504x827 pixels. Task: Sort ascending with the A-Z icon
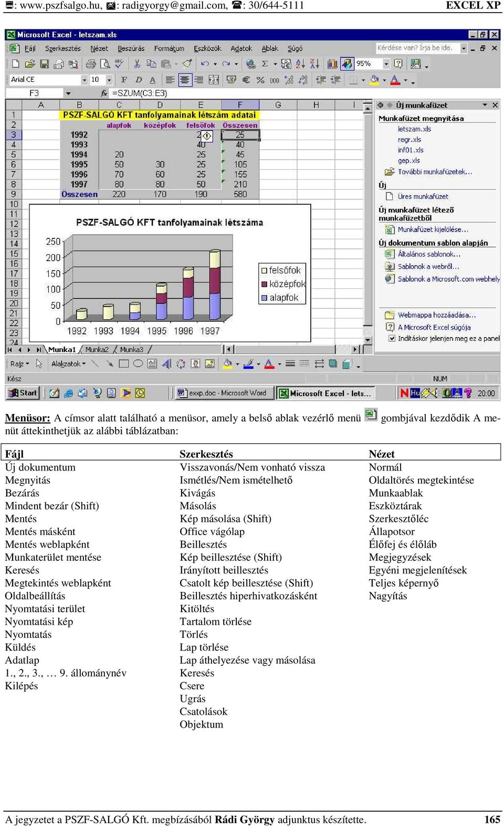coord(300,64)
